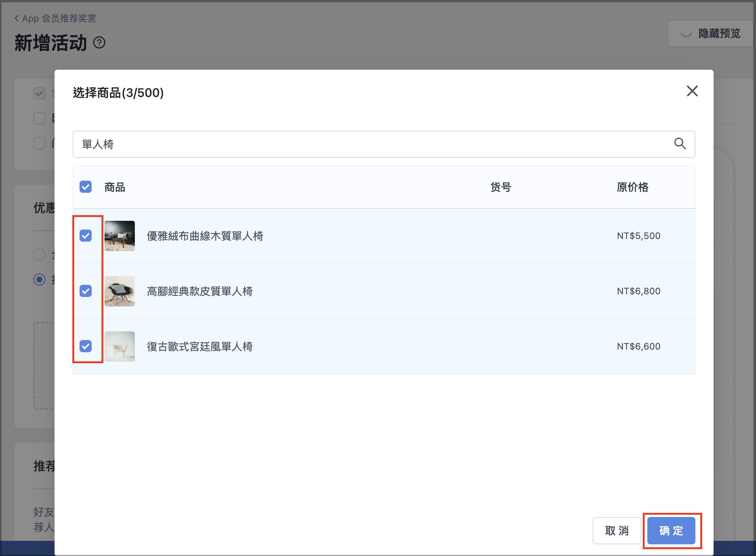Click the 确定 confirm button
Screen dimensions: 756x556
click(x=671, y=531)
